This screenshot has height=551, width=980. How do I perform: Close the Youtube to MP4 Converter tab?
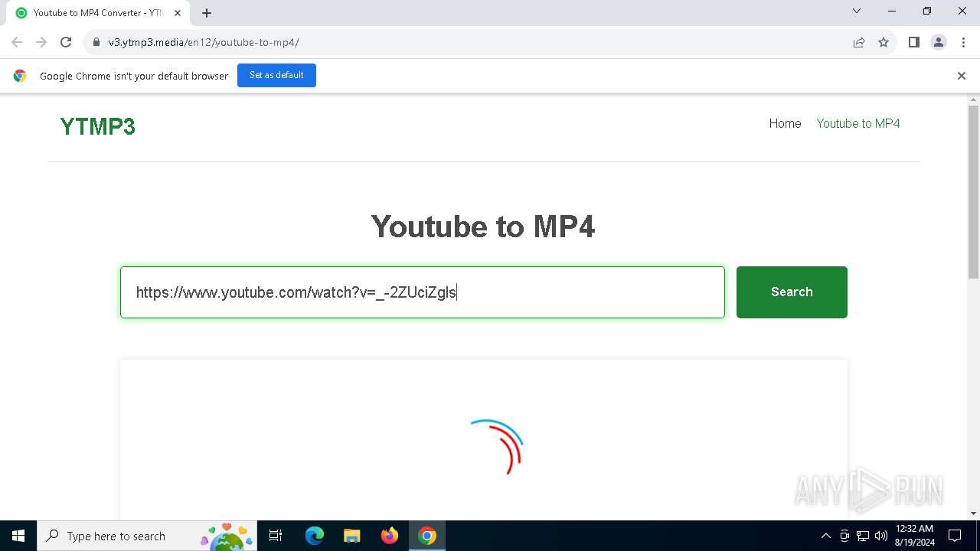(x=178, y=13)
